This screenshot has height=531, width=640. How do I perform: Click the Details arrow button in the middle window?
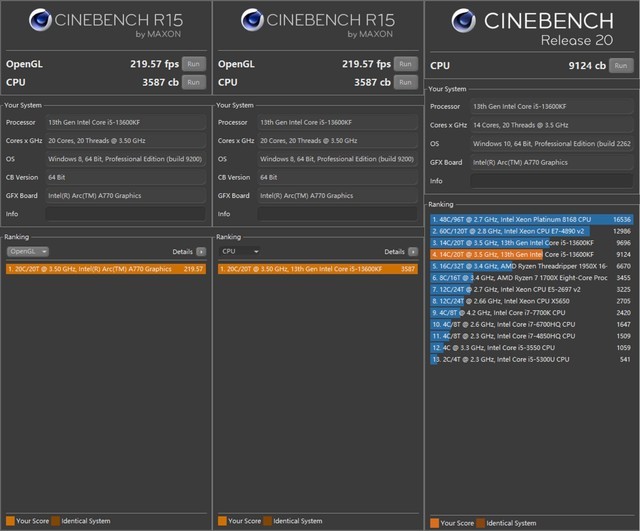coord(413,252)
